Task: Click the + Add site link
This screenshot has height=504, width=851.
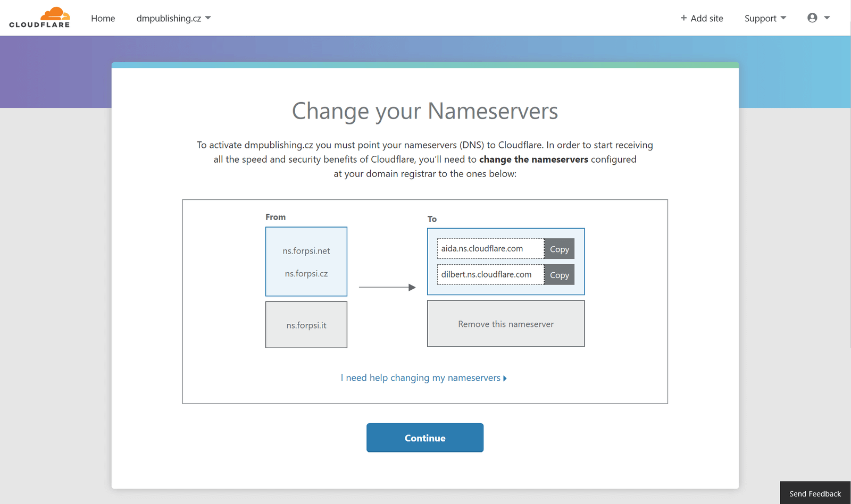Action: click(702, 18)
